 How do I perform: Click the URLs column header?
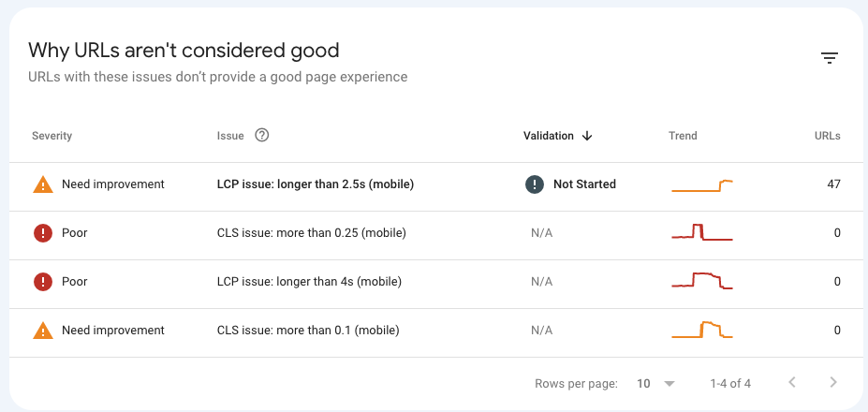827,136
